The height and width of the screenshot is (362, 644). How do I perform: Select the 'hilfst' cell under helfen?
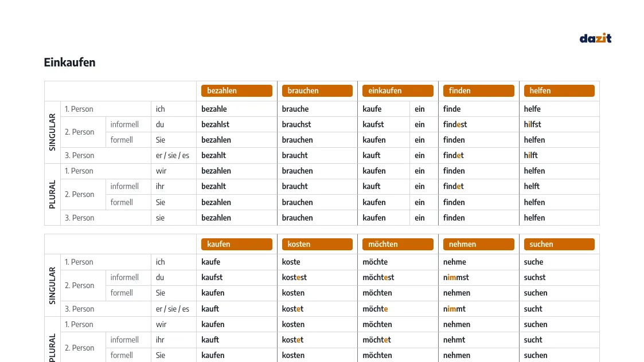coord(559,124)
